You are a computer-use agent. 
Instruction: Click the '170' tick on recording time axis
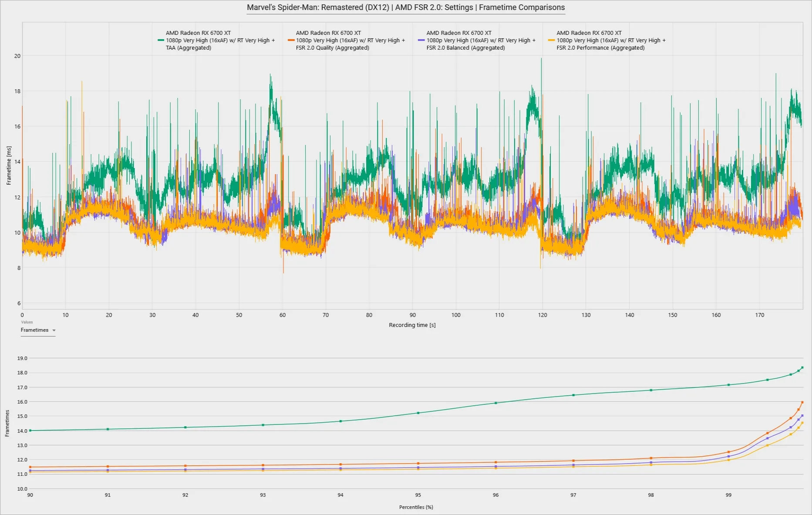(760, 315)
